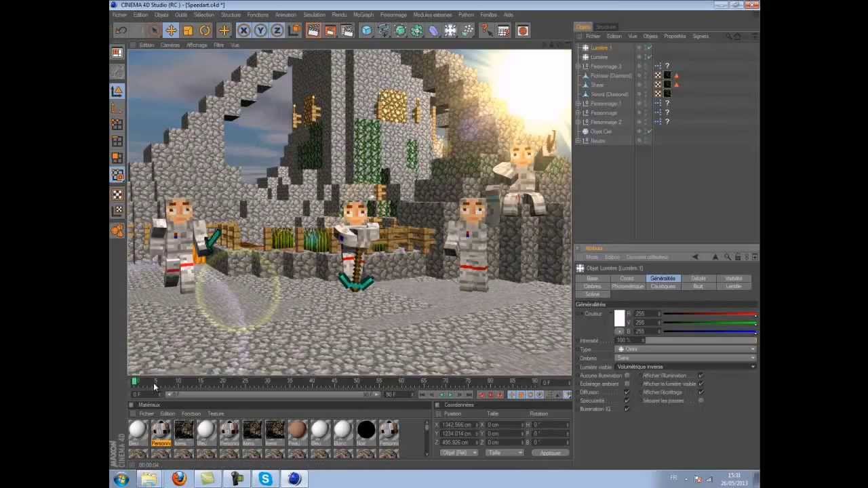Click the red R color slider
This screenshot has height=488, width=868.
pos(709,314)
